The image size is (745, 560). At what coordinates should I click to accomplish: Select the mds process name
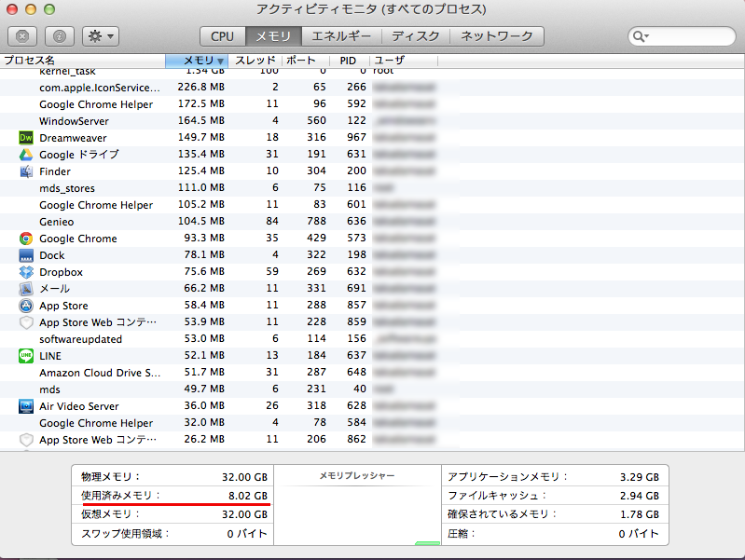(x=49, y=389)
